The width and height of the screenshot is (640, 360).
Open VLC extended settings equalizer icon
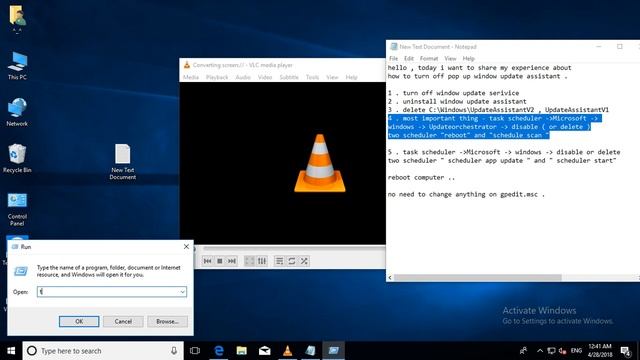coord(262,261)
